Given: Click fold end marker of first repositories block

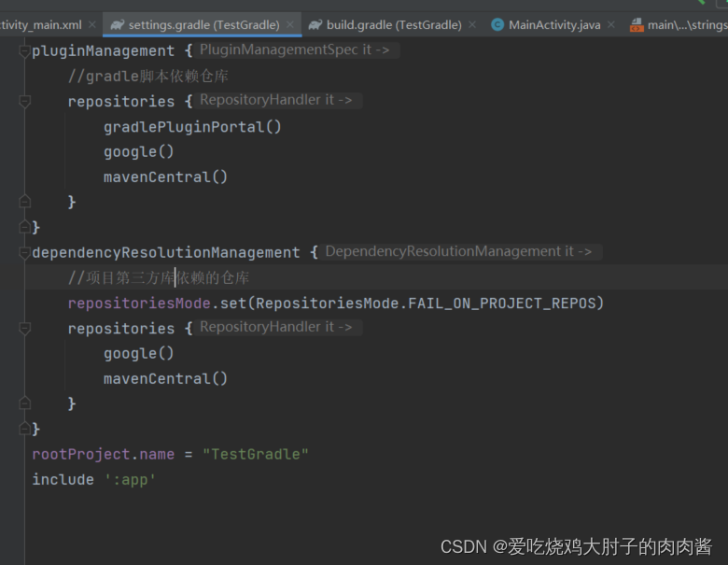Looking at the screenshot, I should pos(24,201).
